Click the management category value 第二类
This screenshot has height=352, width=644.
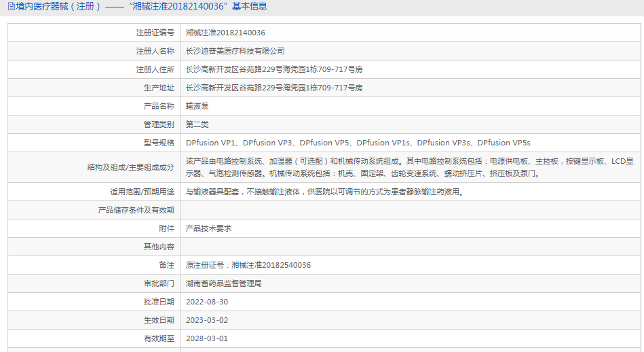[x=197, y=124]
